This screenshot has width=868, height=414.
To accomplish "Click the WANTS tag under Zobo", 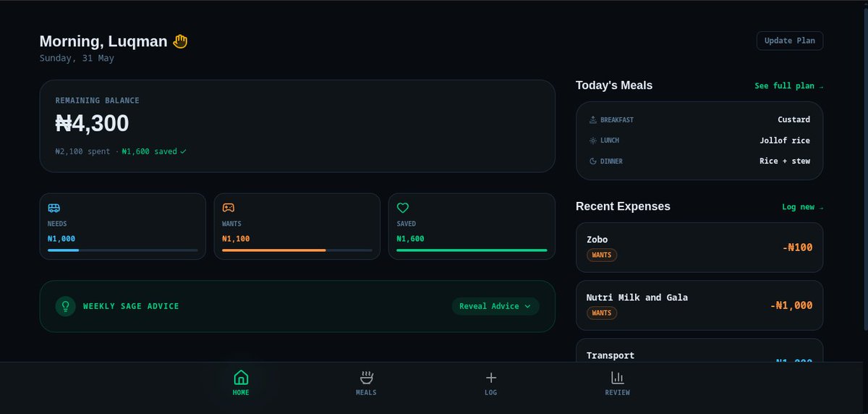I will (x=602, y=255).
